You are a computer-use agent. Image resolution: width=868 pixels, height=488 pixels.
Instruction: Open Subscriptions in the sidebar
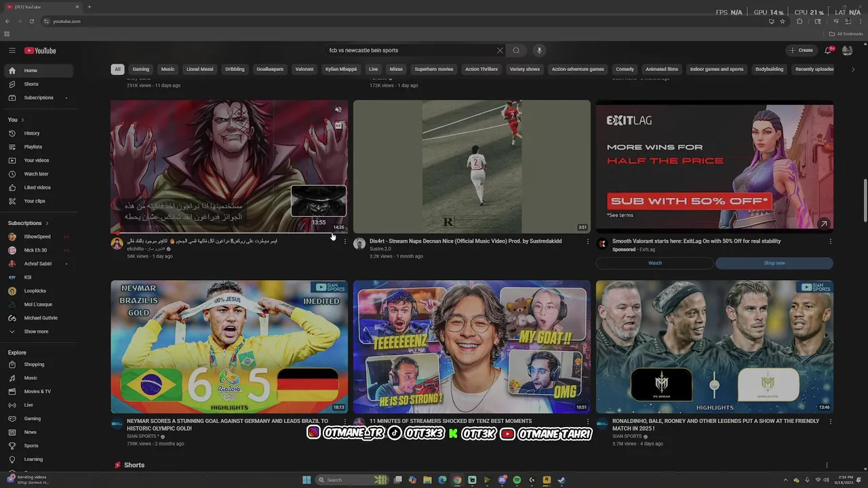point(39,98)
